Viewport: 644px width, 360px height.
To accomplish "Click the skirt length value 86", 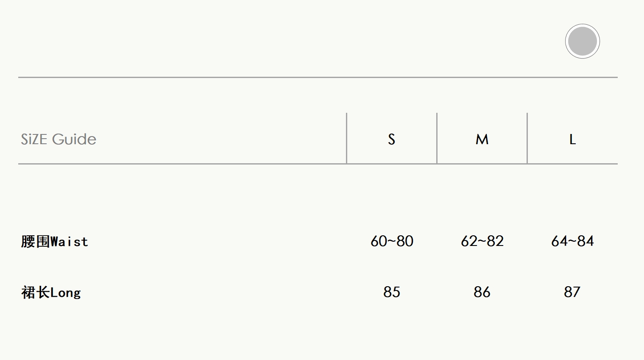I will (482, 292).
